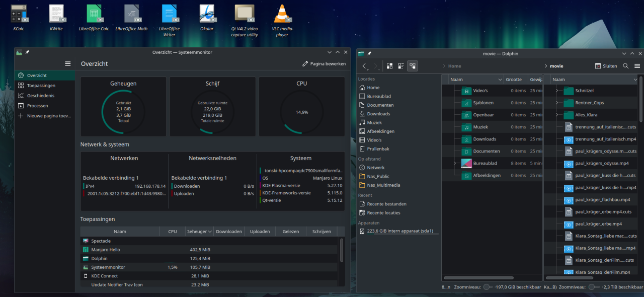Open the Dolphin hamburger menu

[x=637, y=65]
